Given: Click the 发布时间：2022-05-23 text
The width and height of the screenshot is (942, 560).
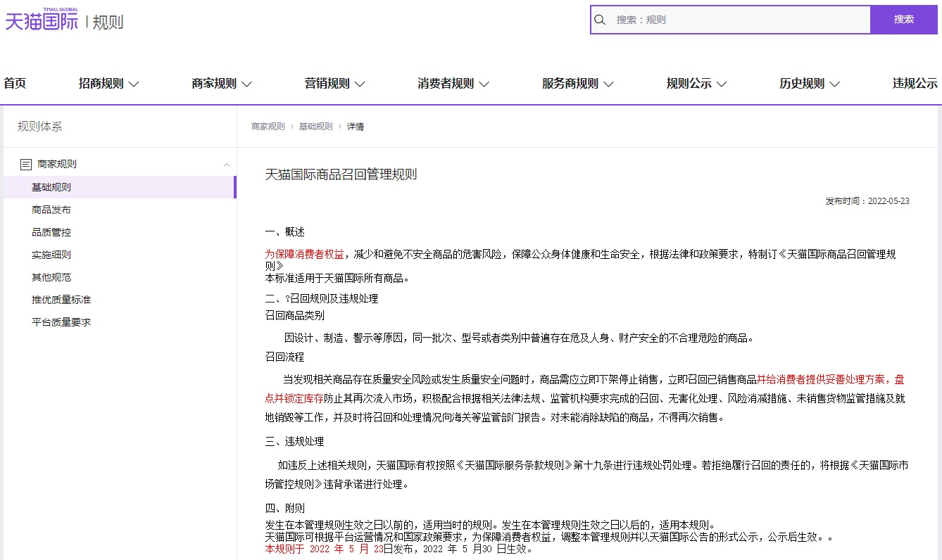Looking at the screenshot, I should [x=867, y=201].
